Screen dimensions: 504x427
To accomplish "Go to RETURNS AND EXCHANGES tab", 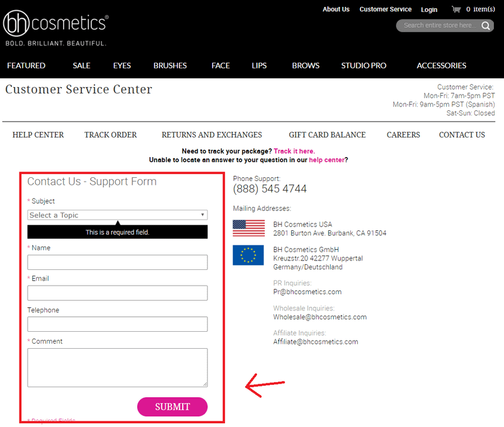I will click(212, 135).
